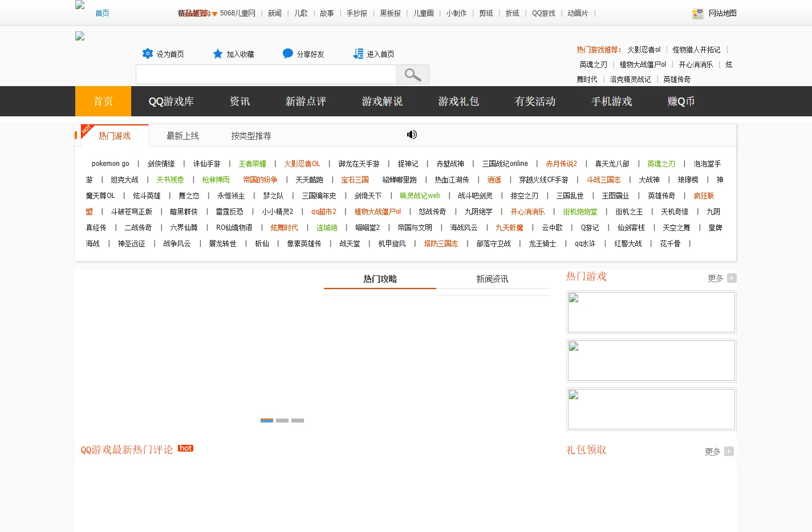Open the RO仙境物语 game link
The image size is (812, 532).
tap(234, 228)
